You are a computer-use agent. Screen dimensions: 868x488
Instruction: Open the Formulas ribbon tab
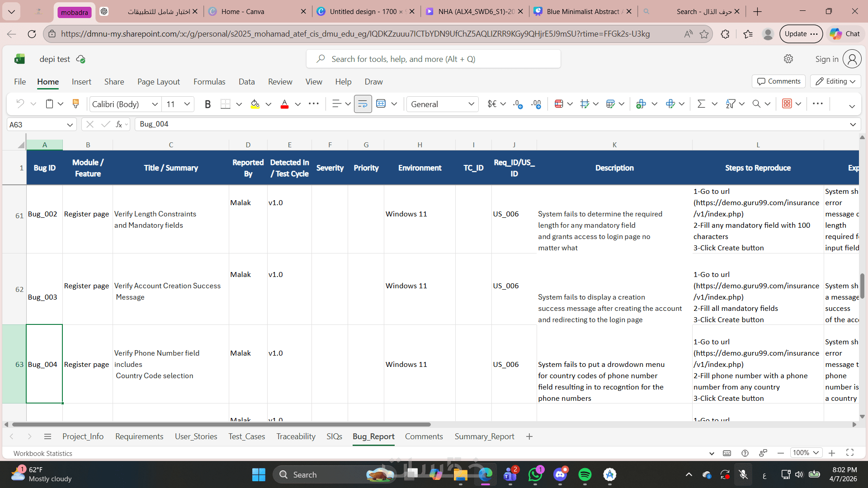coord(209,82)
